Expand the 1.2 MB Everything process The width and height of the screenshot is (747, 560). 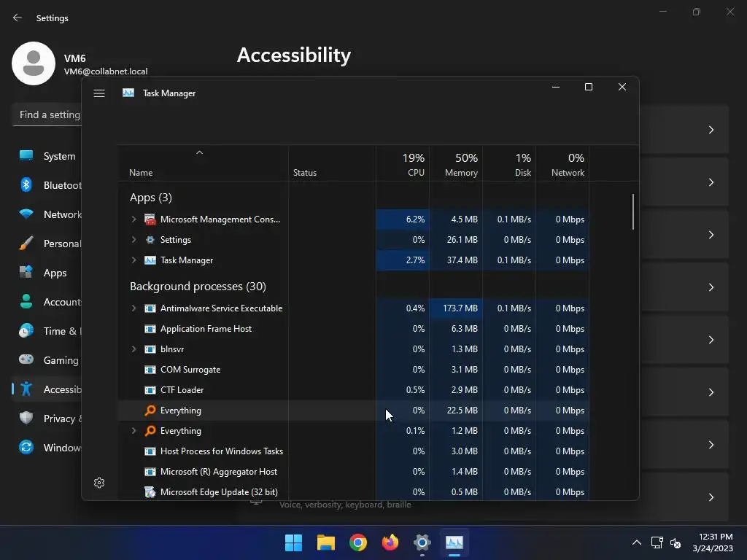(x=134, y=431)
